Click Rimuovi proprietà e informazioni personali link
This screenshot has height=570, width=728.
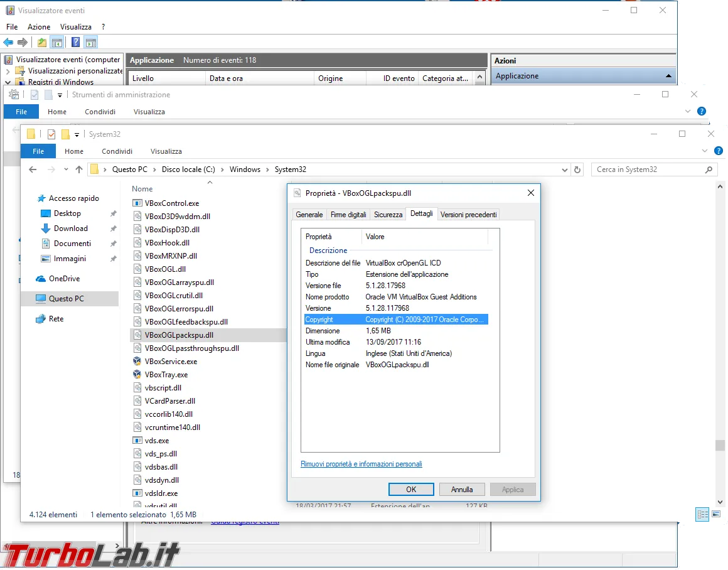tap(361, 464)
